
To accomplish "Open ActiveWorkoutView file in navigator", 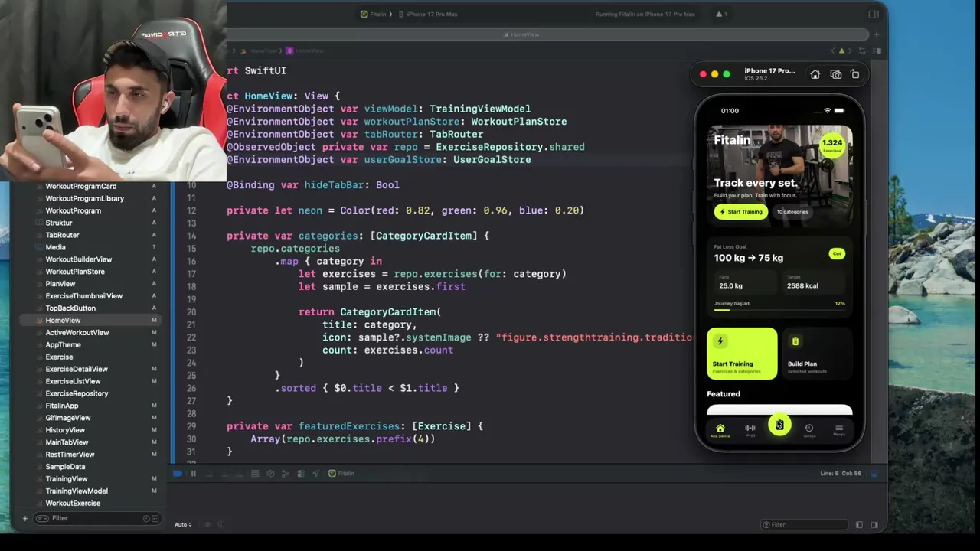I will [x=77, y=333].
